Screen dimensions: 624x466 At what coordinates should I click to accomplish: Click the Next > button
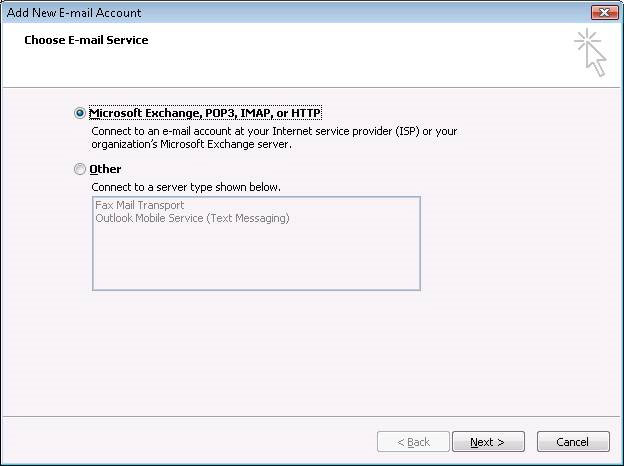tap(488, 442)
